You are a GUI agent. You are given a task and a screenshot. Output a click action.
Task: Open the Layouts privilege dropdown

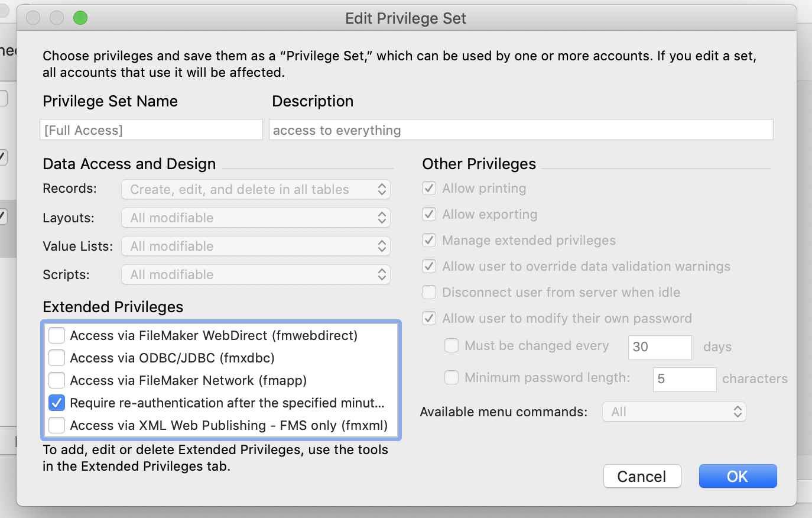(256, 218)
